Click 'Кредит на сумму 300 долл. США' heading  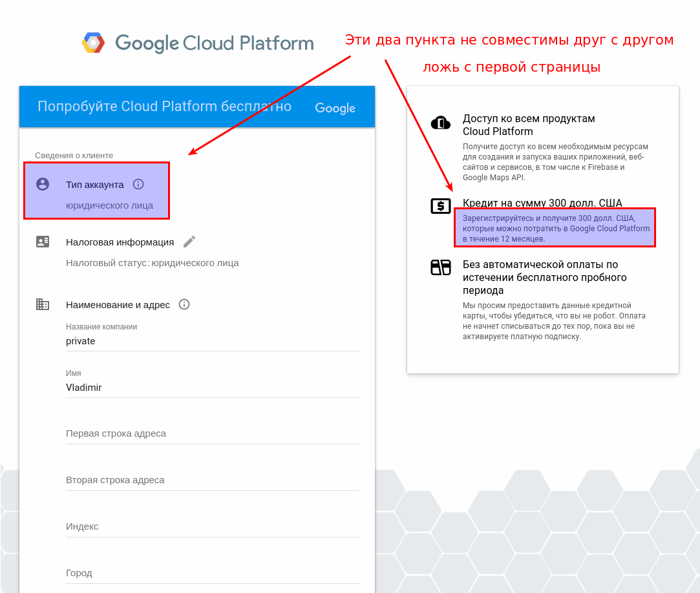tap(542, 203)
